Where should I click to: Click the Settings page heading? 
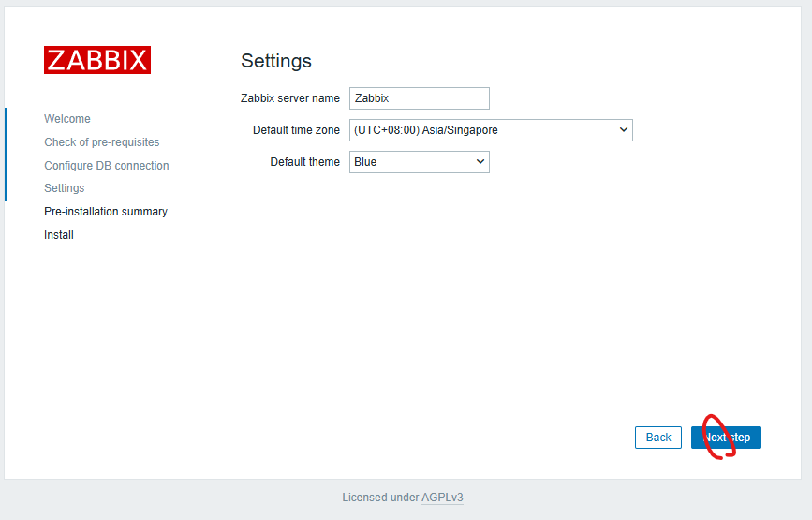(x=276, y=61)
